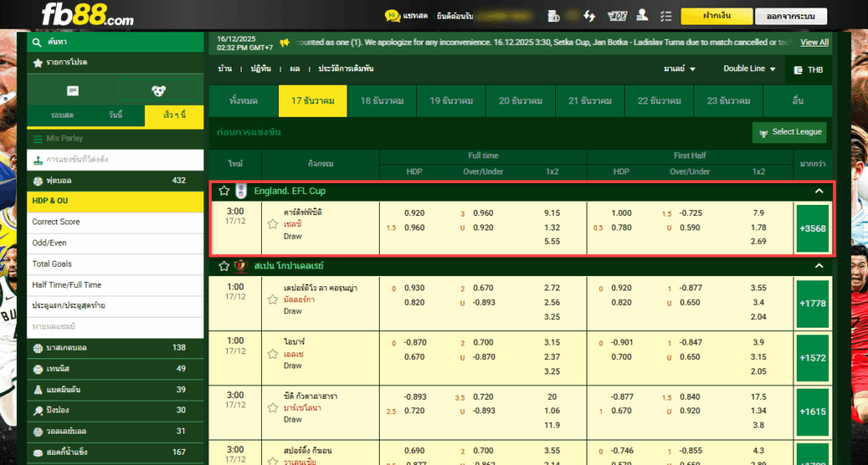The width and height of the screenshot is (868, 465).
Task: Click the basketball icon in sports list
Action: [37, 348]
